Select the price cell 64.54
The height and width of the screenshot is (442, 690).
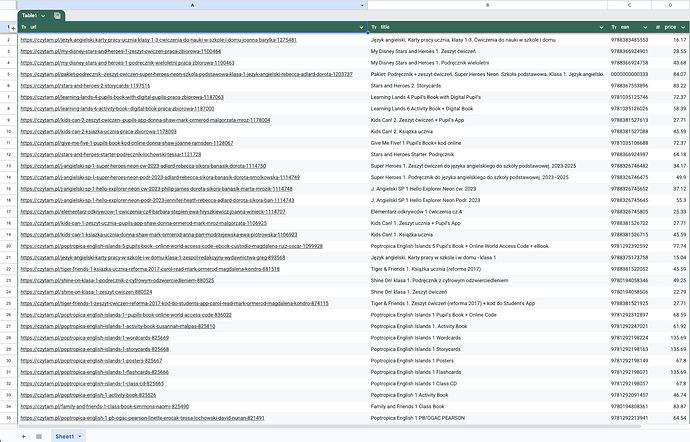[671, 418]
